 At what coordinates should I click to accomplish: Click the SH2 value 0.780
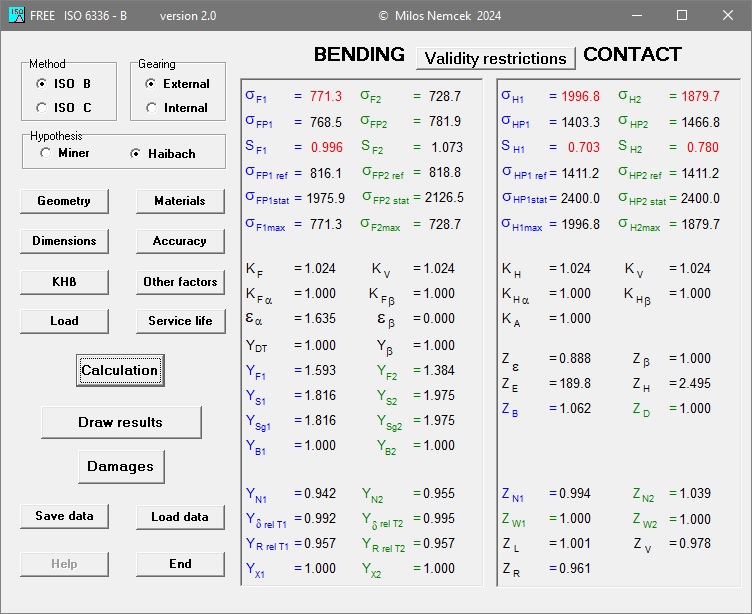pyautogui.click(x=703, y=147)
